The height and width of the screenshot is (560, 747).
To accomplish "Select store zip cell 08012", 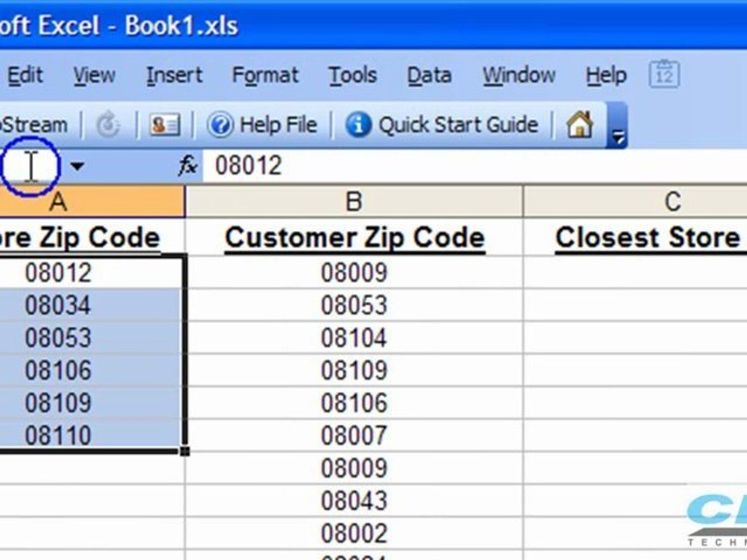I will (x=92, y=272).
